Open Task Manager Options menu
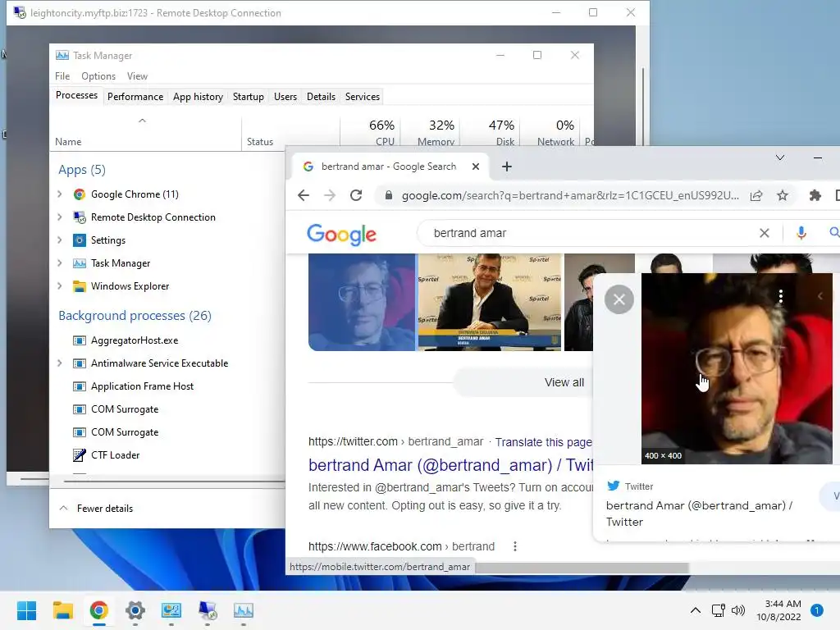This screenshot has width=840, height=630. point(98,76)
